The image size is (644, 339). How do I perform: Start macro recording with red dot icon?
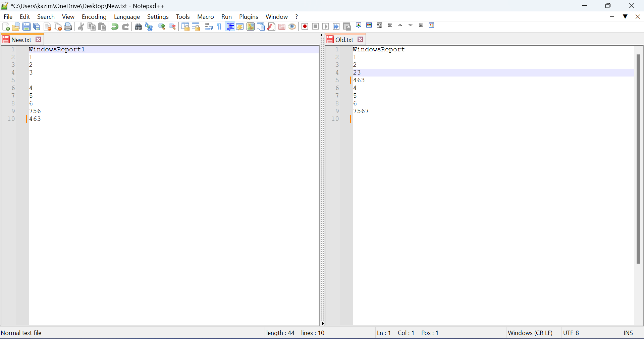coord(305,27)
